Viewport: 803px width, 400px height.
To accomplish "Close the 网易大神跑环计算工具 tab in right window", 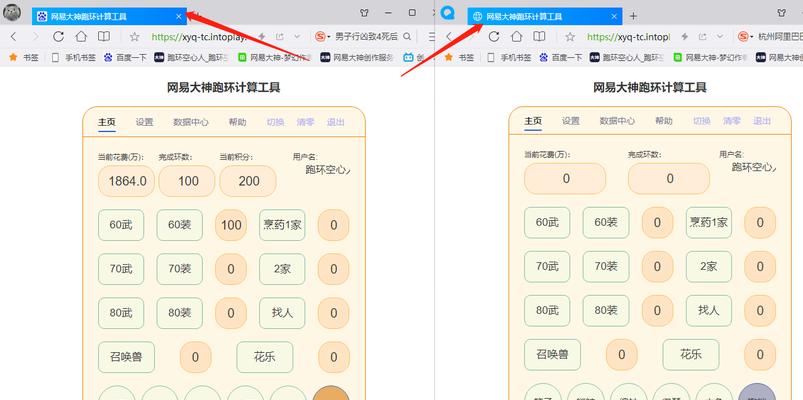I will (x=614, y=16).
